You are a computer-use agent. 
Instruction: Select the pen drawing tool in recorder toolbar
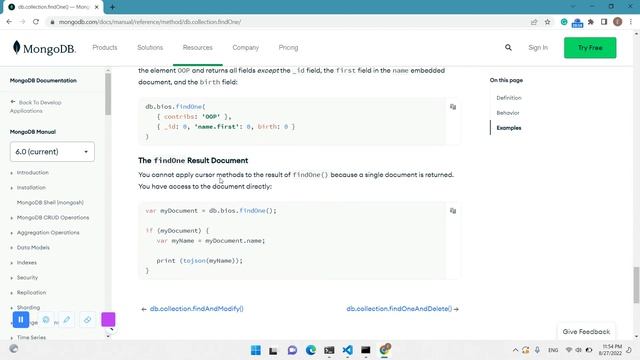click(x=67, y=320)
